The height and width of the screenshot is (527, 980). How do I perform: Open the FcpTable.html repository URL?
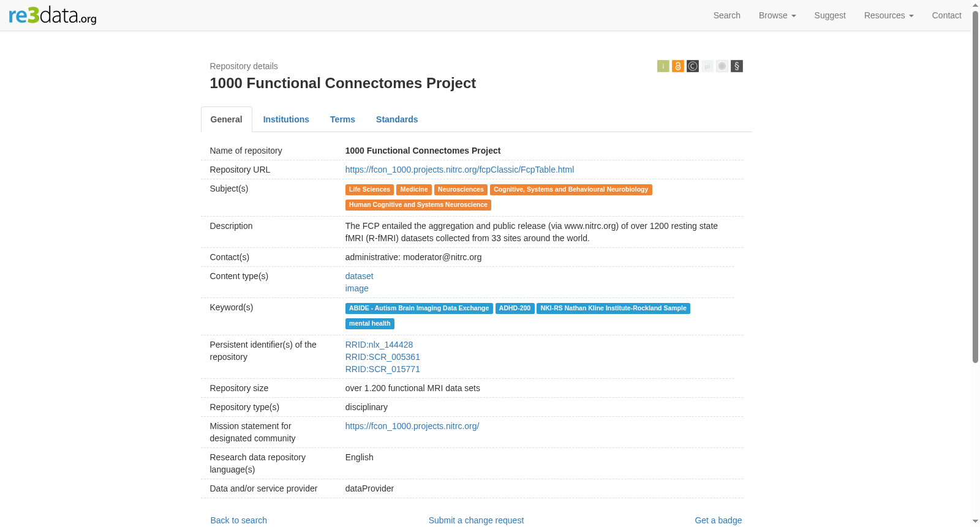point(459,170)
